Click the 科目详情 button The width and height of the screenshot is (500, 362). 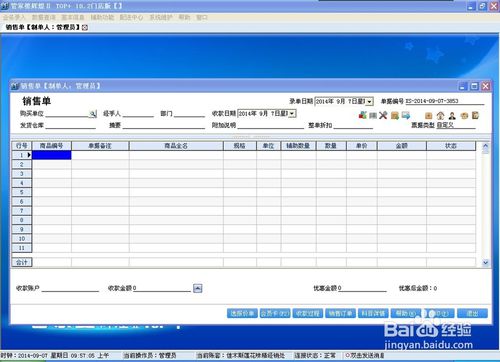(373, 313)
